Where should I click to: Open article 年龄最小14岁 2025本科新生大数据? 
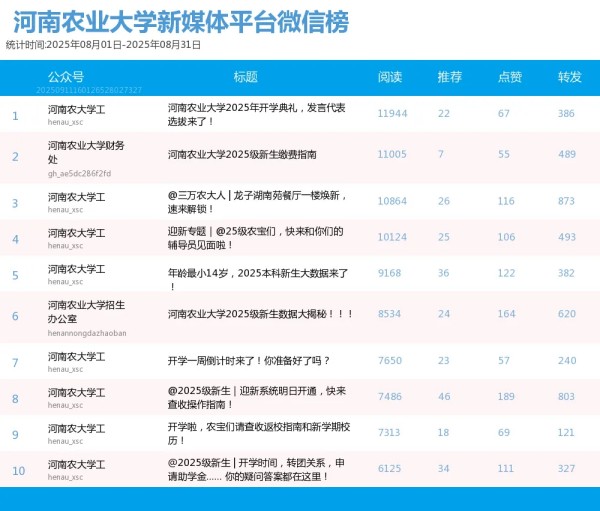(258, 279)
